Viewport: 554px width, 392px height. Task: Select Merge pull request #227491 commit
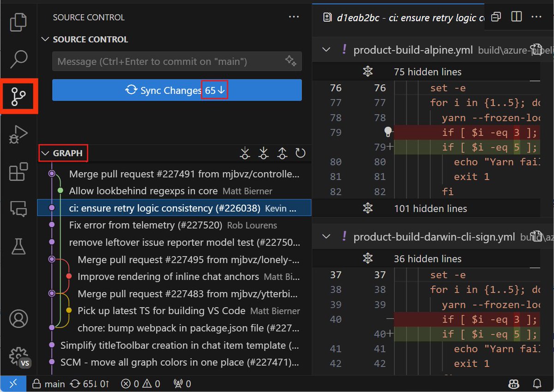(x=174, y=174)
